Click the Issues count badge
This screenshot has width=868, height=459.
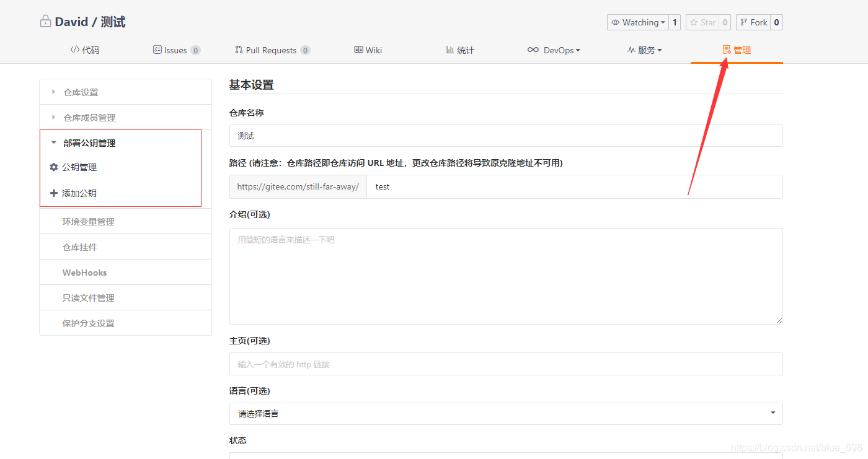(195, 50)
